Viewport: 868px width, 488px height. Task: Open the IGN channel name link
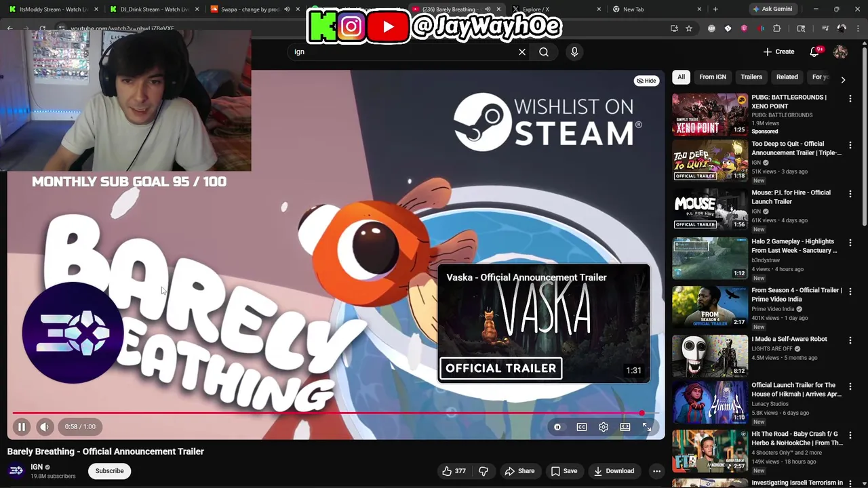37,467
